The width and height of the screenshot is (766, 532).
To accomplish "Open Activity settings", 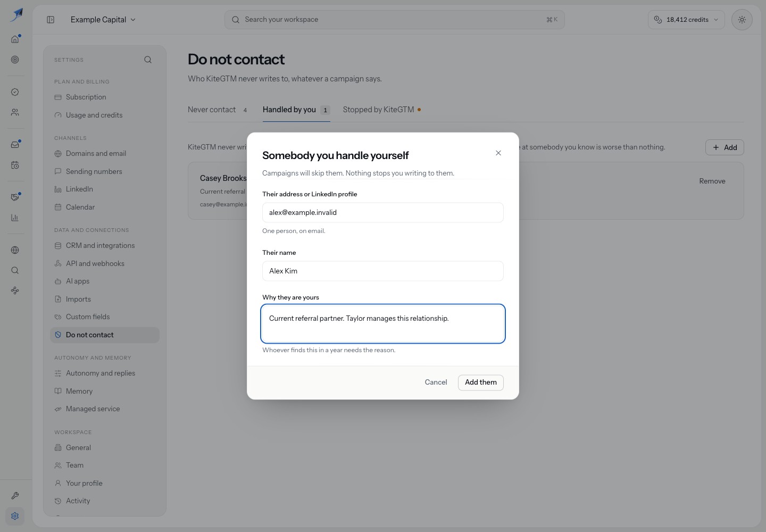I will (x=105, y=501).
